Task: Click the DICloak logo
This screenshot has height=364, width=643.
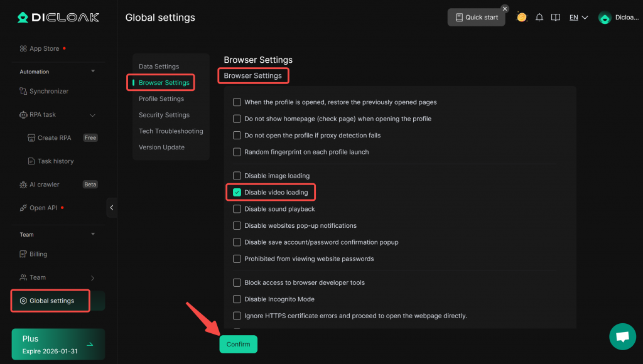Action: click(x=58, y=18)
